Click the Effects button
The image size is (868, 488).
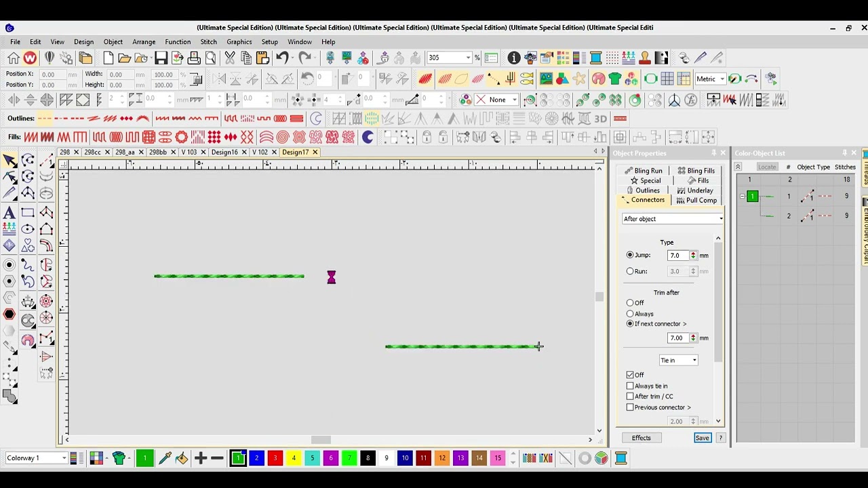tap(641, 438)
